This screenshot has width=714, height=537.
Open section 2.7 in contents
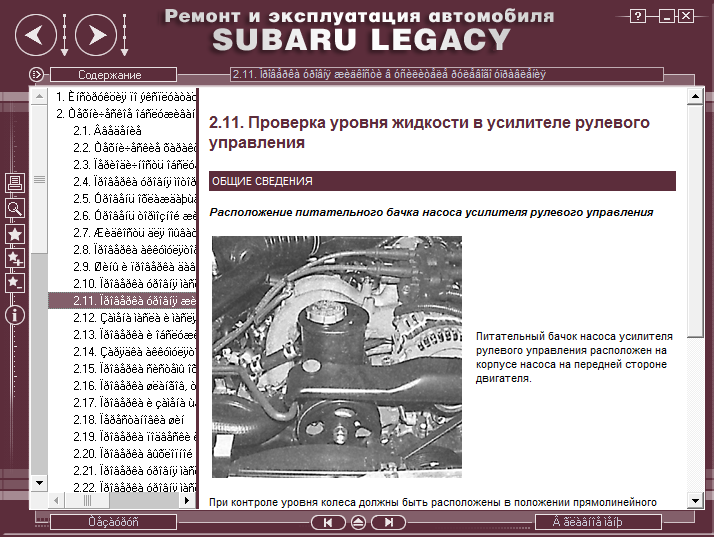[x=134, y=233]
